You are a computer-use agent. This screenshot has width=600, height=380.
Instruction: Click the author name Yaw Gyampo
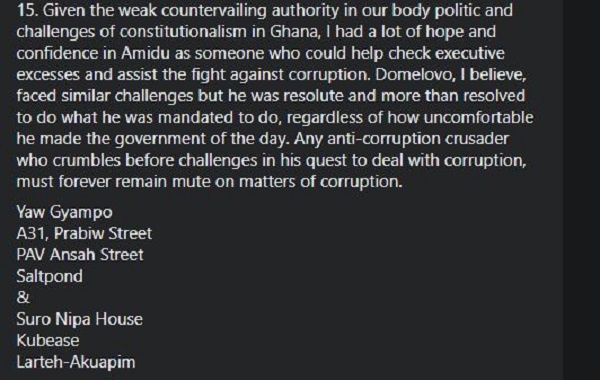coord(65,212)
